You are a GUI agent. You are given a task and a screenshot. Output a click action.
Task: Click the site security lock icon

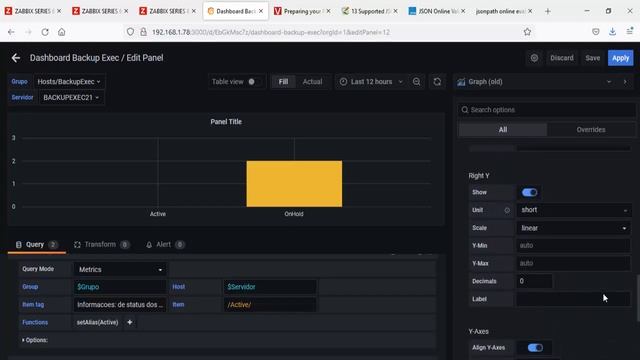pyautogui.click(x=144, y=32)
